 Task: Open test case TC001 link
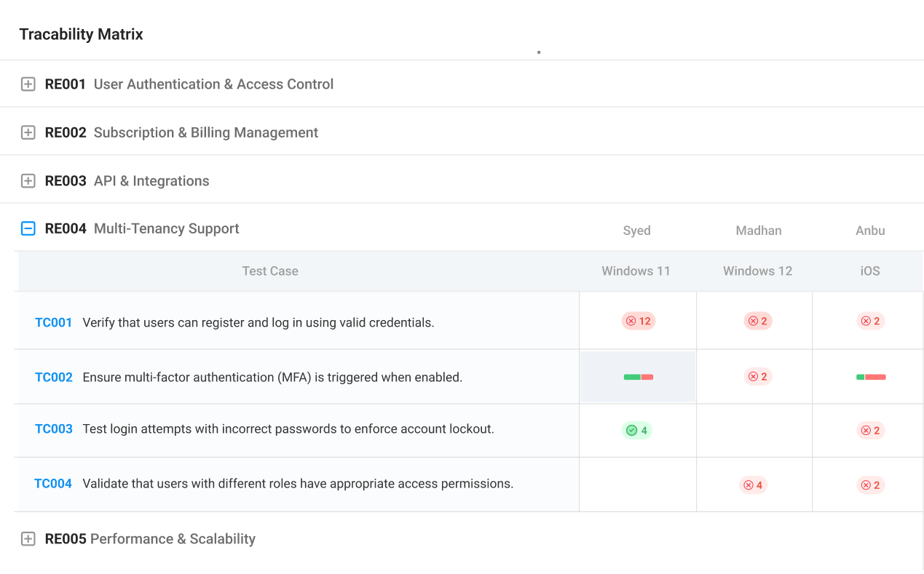54,322
